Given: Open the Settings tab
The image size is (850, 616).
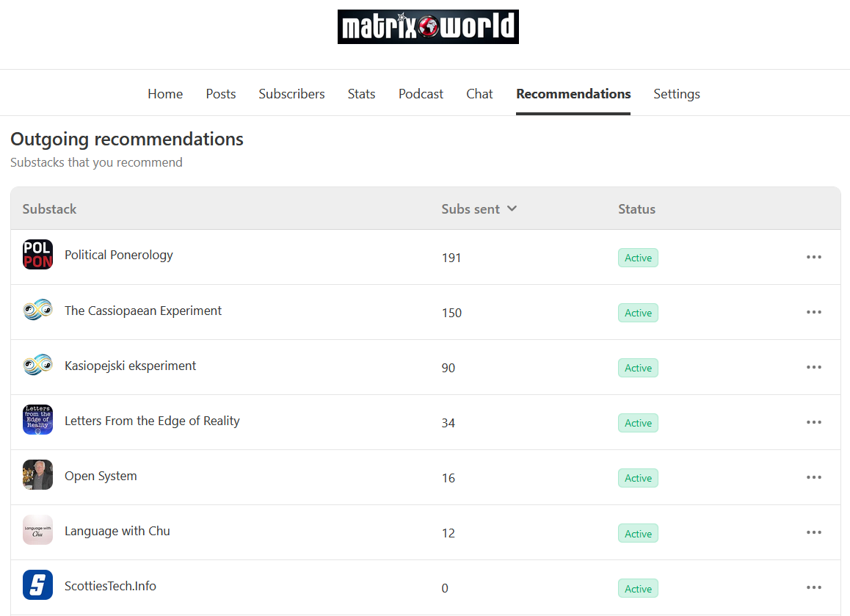Looking at the screenshot, I should click(676, 94).
